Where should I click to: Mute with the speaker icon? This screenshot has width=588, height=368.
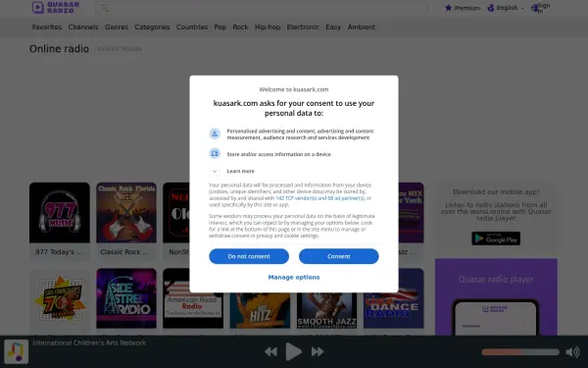572,352
